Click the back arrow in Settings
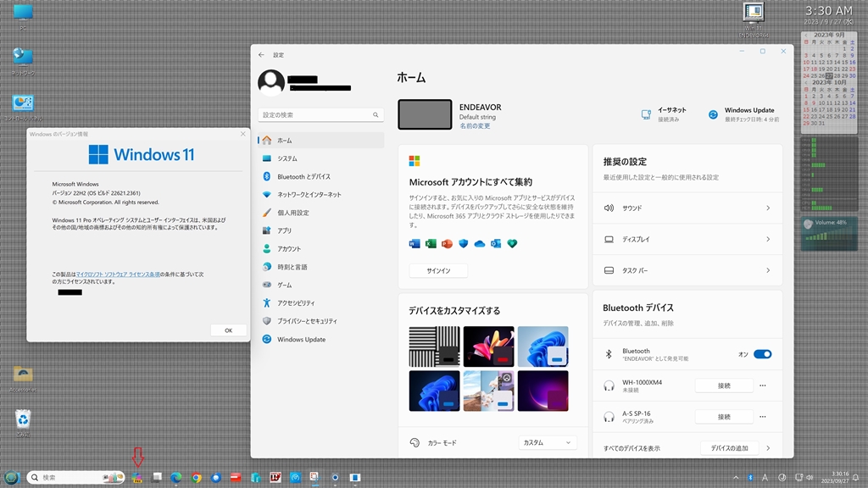 coord(261,54)
